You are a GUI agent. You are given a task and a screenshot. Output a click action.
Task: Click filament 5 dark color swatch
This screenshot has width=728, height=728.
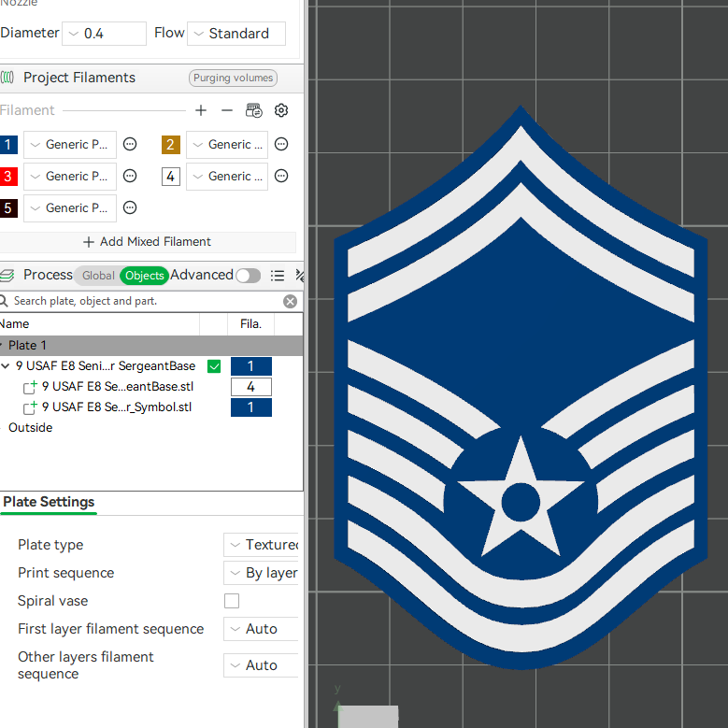[x=8, y=207]
